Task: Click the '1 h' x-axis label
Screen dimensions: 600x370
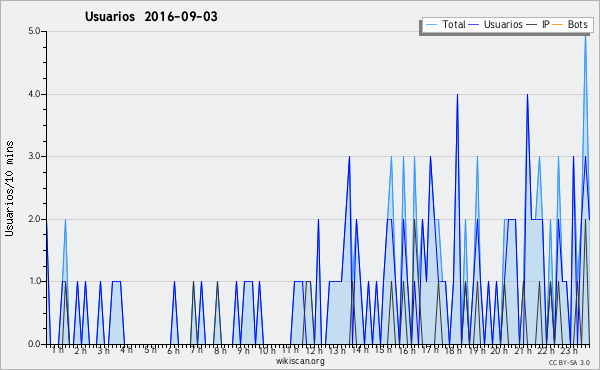Action: click(x=58, y=350)
